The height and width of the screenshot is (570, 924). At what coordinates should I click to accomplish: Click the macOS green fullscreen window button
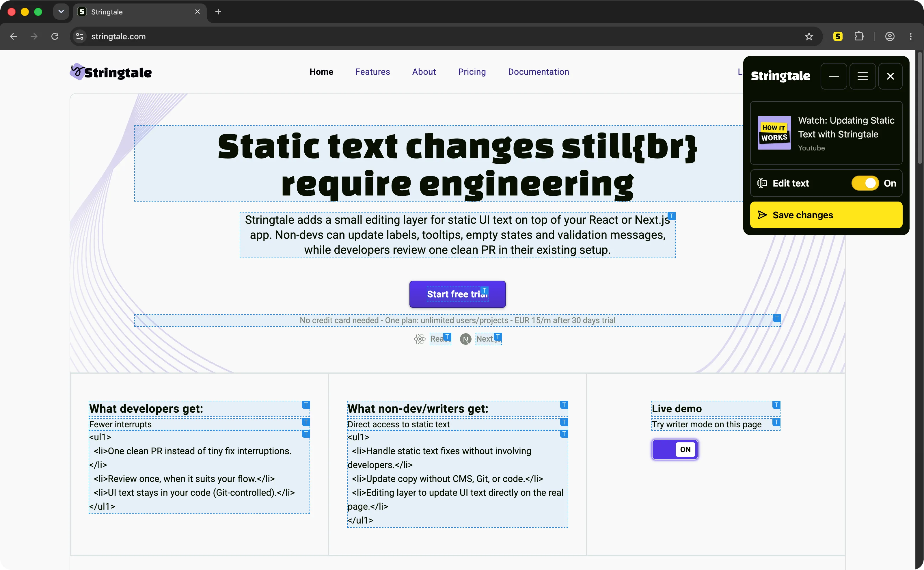coord(38,12)
